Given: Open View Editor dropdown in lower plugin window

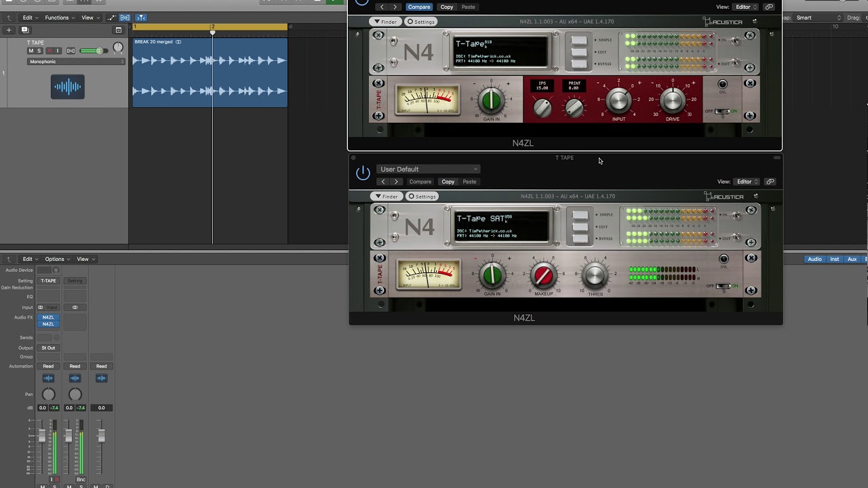Looking at the screenshot, I should [747, 182].
